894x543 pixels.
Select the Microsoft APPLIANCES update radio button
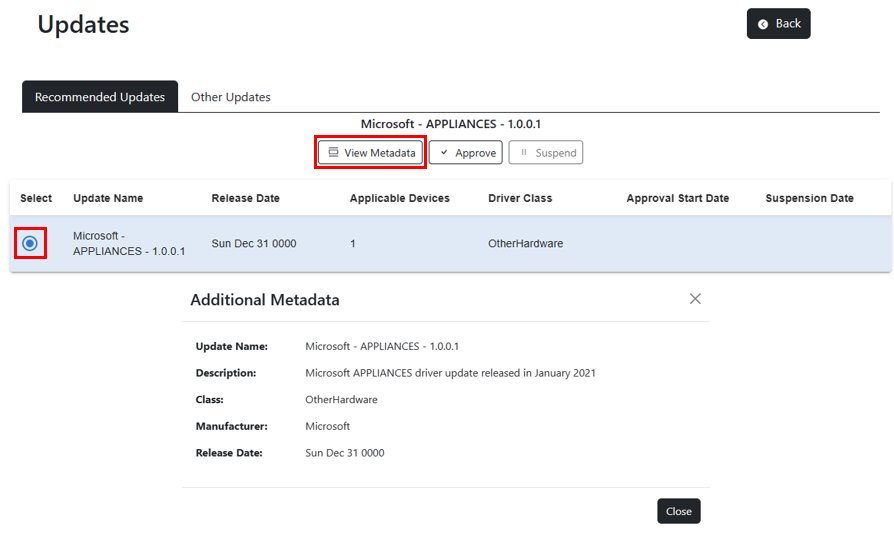coord(30,244)
